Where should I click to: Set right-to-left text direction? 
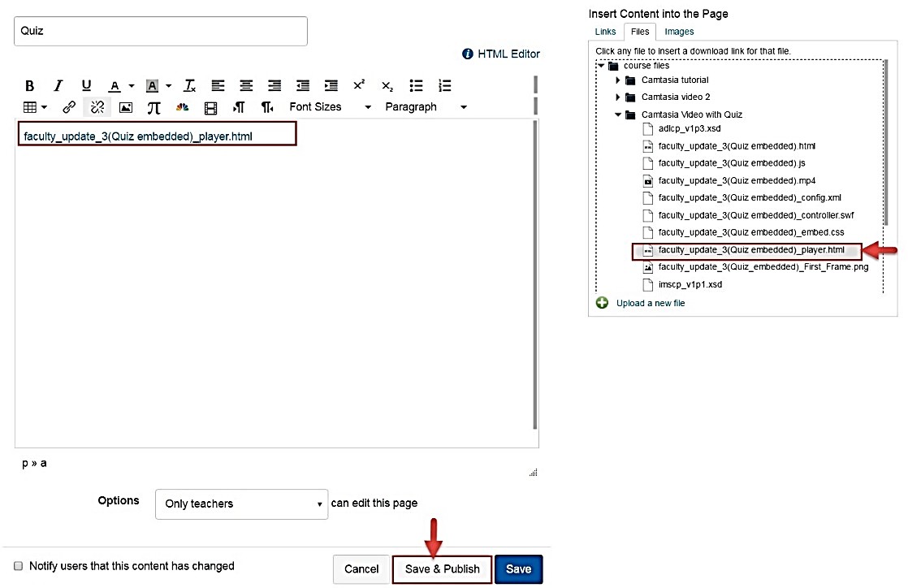pos(267,107)
